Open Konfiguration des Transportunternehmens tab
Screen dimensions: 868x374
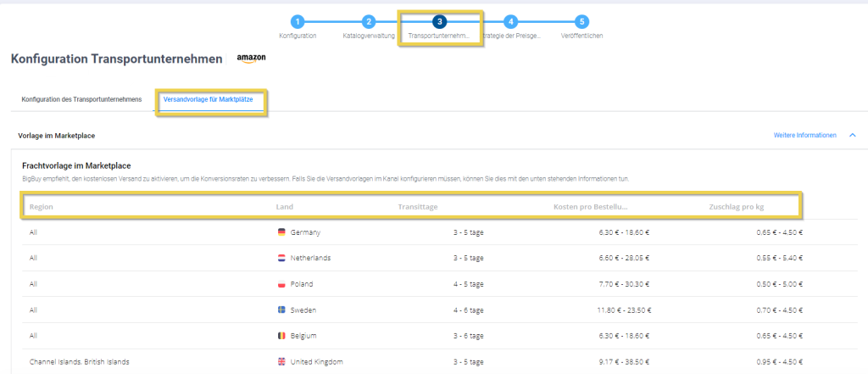pos(81,99)
